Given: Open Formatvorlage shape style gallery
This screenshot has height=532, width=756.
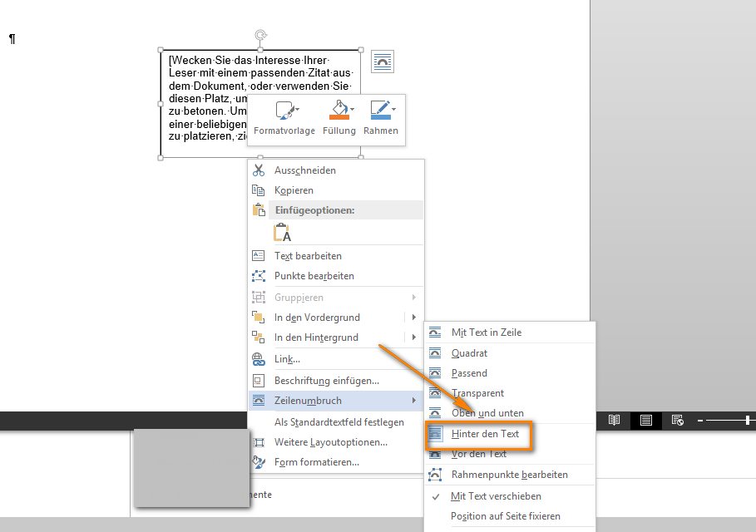Looking at the screenshot, I should tap(284, 110).
